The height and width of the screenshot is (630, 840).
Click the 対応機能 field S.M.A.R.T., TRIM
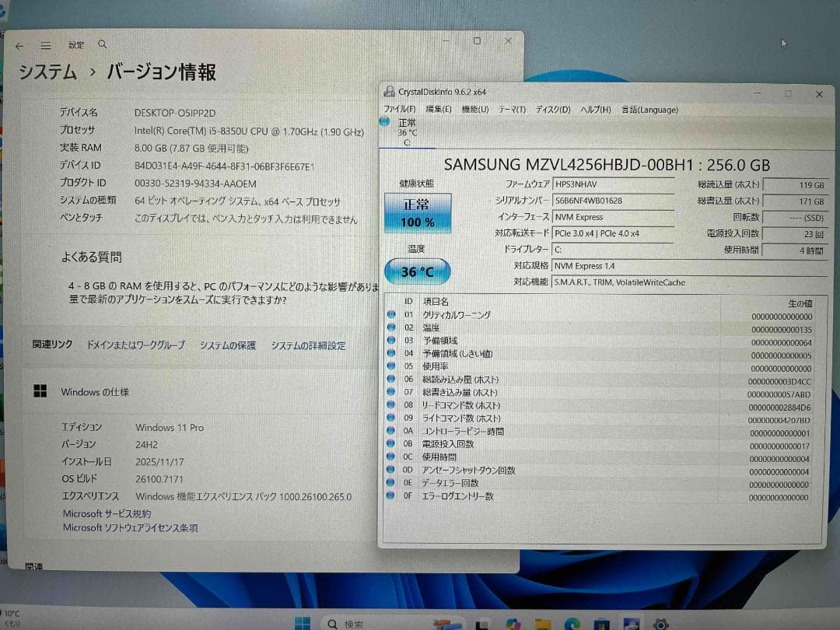(690, 282)
